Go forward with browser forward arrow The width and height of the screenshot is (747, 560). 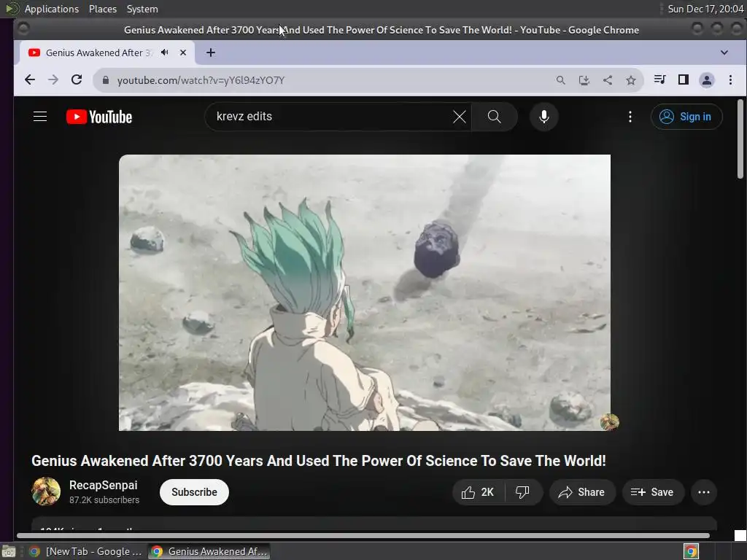click(x=53, y=80)
